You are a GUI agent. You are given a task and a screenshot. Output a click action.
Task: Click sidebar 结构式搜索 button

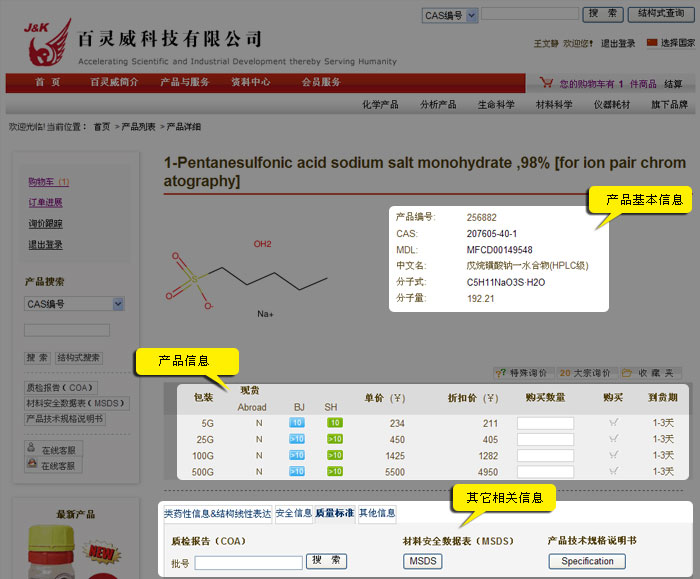click(79, 358)
